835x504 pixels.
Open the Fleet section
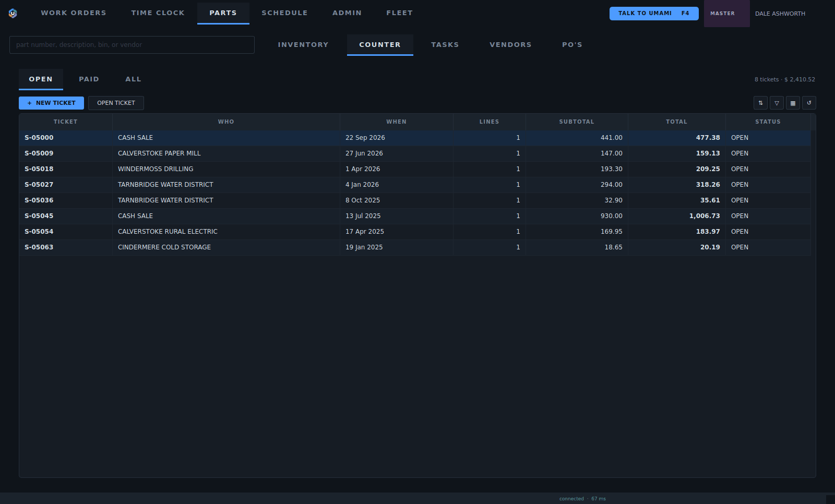pos(400,13)
